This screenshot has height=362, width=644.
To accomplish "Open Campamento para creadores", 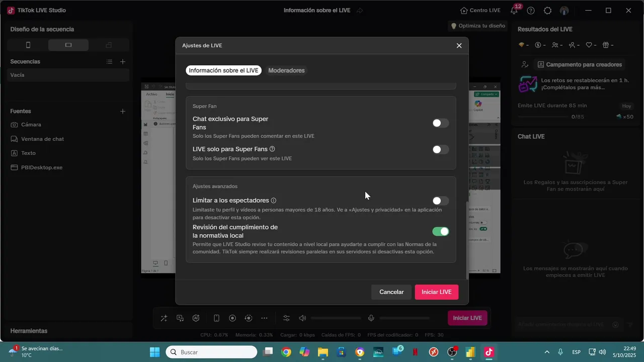I will tap(580, 64).
